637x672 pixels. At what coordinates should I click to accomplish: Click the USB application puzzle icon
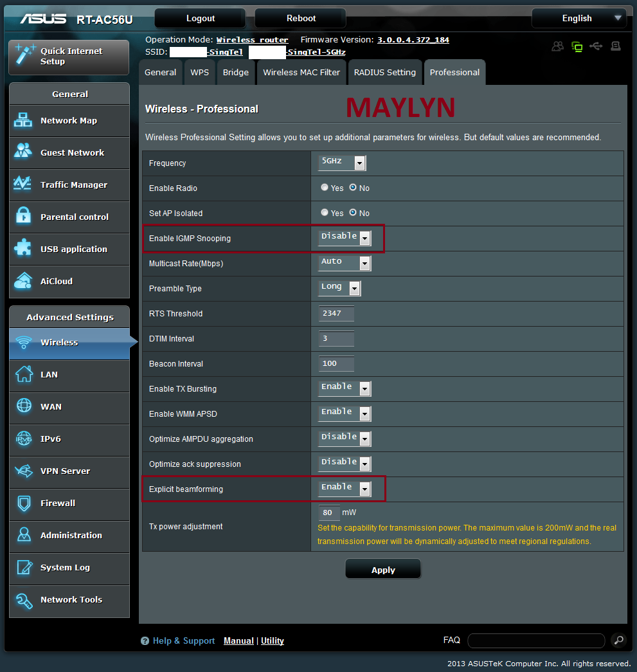(24, 249)
